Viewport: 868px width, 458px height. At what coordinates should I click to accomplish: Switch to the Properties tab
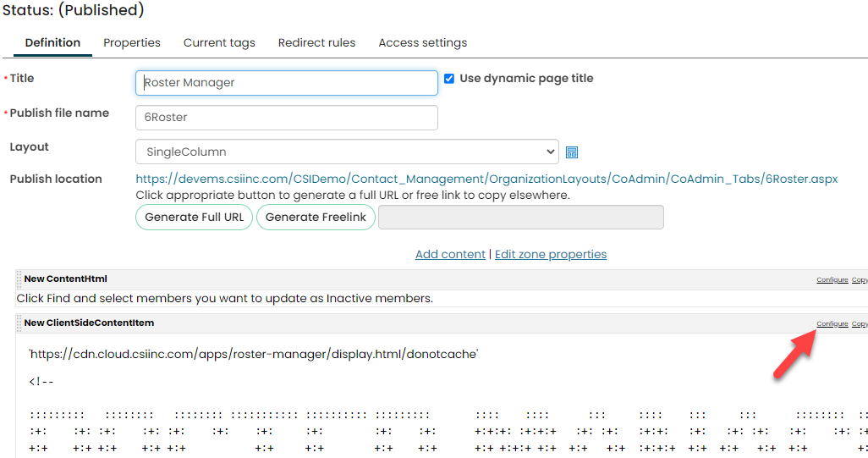pos(132,42)
